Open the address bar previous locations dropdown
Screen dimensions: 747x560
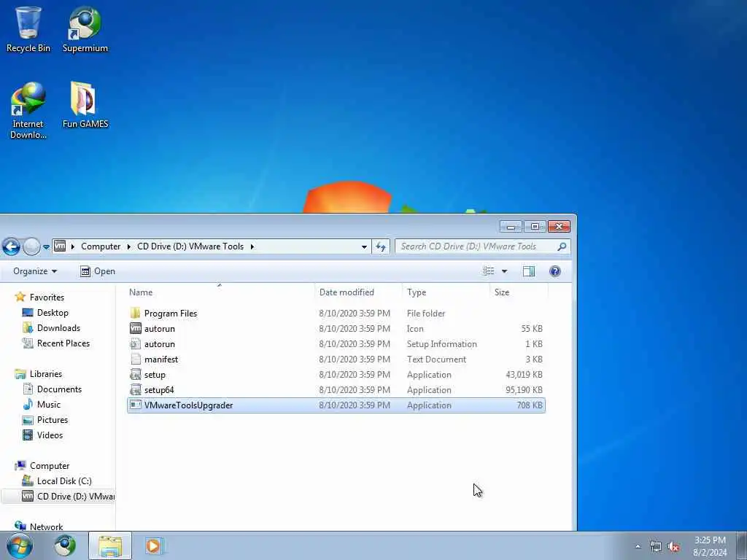pyautogui.click(x=364, y=246)
